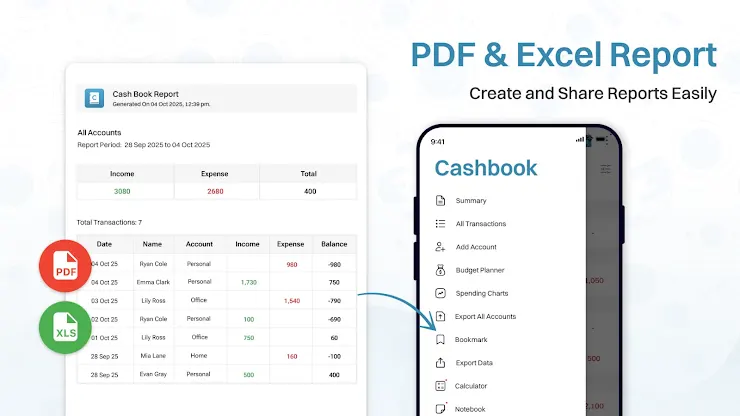The width and height of the screenshot is (740, 416).
Task: Click the Balance column header
Action: click(334, 244)
